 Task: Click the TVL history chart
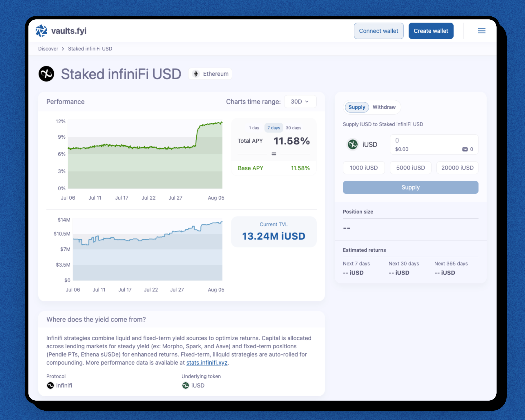pos(147,249)
